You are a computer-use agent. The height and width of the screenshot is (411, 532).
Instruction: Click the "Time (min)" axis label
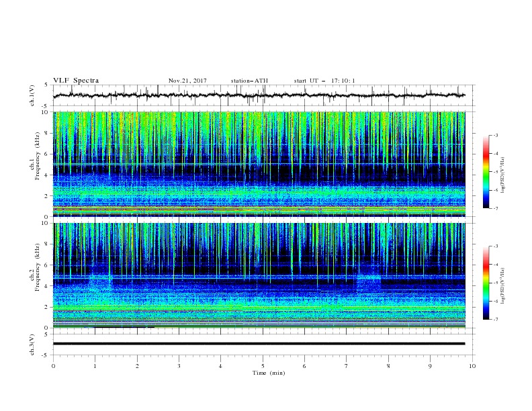(x=269, y=373)
